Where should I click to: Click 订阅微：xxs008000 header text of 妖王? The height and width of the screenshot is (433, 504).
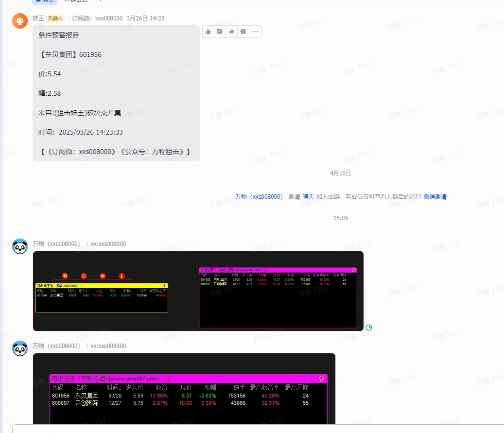click(97, 18)
